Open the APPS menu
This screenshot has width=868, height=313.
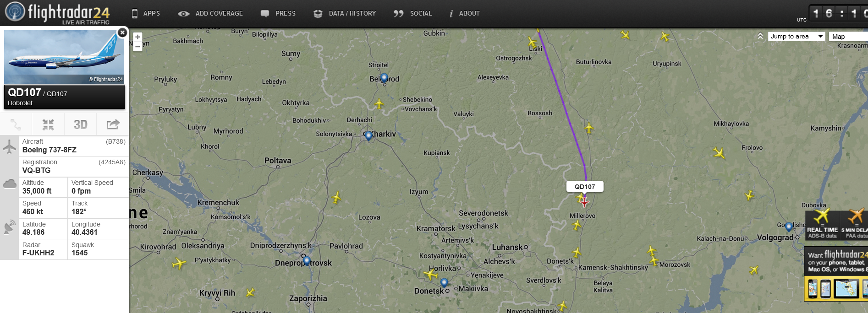[x=146, y=13]
